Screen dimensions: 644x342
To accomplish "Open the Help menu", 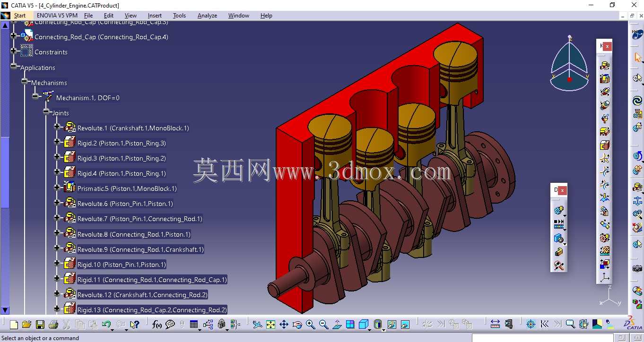I will [266, 16].
